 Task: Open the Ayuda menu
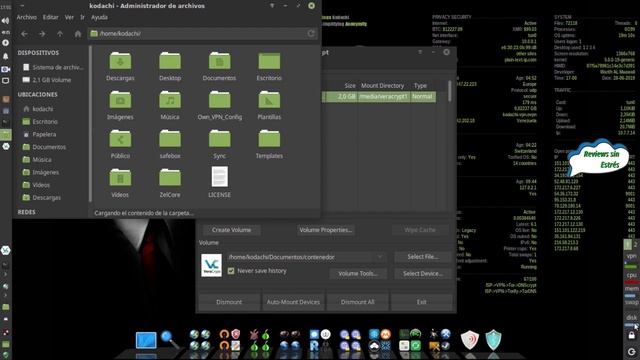pos(99,17)
